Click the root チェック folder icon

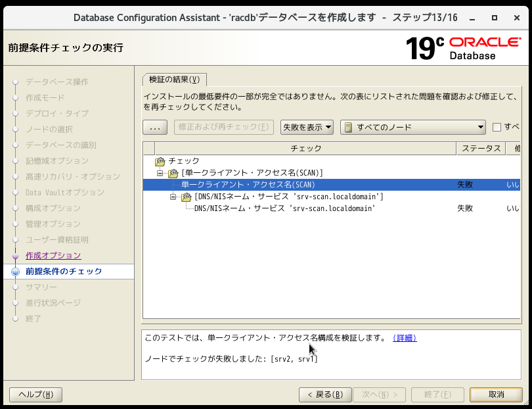tap(160, 161)
